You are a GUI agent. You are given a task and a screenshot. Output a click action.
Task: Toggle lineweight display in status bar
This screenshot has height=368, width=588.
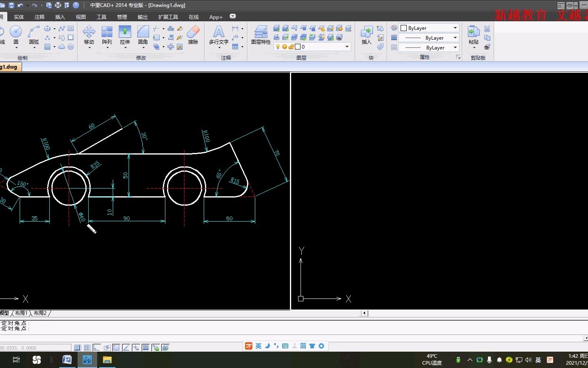(146, 348)
